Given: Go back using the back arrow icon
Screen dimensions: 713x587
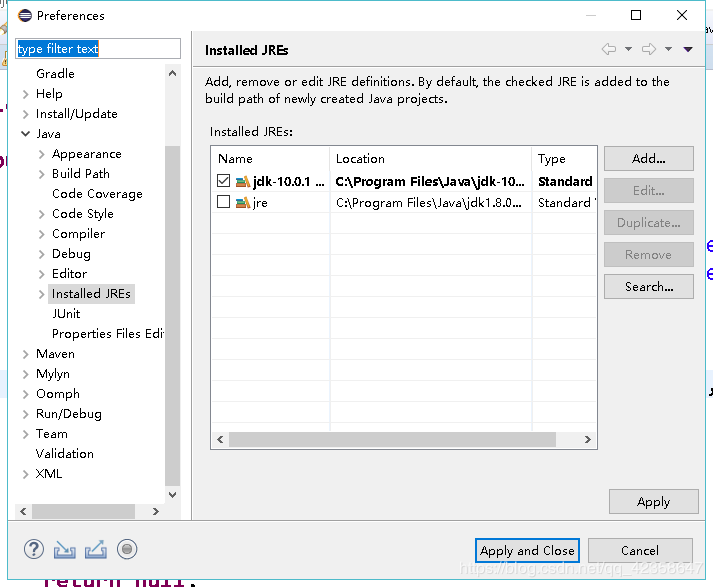Looking at the screenshot, I should point(609,49).
